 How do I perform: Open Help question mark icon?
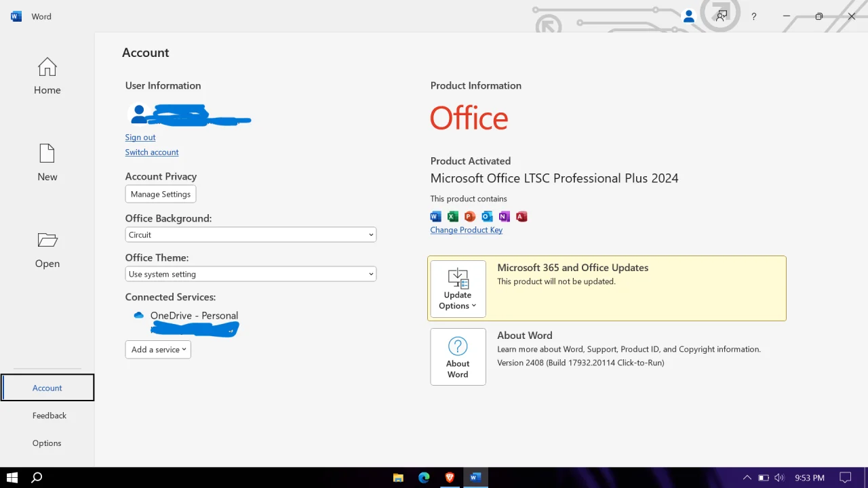coord(753,16)
